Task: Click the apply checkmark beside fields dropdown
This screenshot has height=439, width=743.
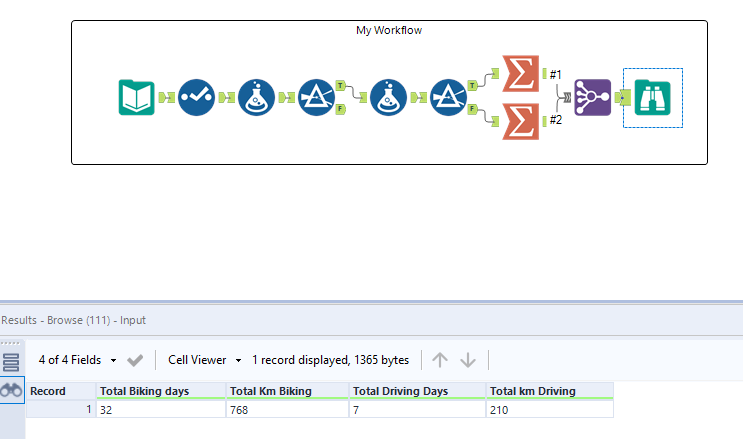Action: click(135, 360)
